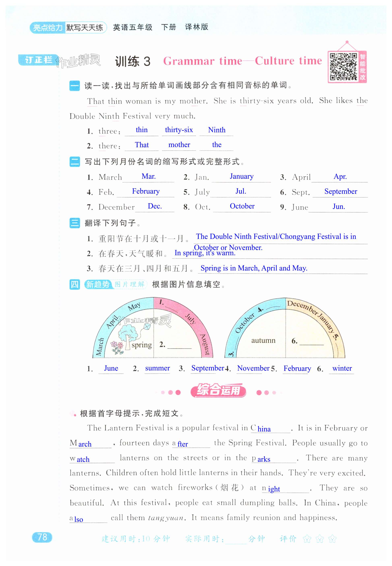Click the autumn semicircle diagram
The height and width of the screenshot is (566, 392).
[x=285, y=329]
